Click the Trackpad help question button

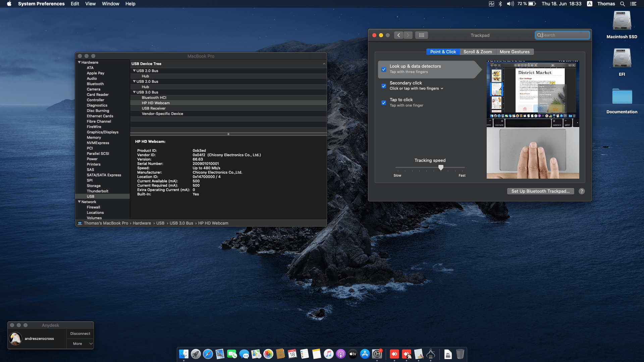point(582,191)
